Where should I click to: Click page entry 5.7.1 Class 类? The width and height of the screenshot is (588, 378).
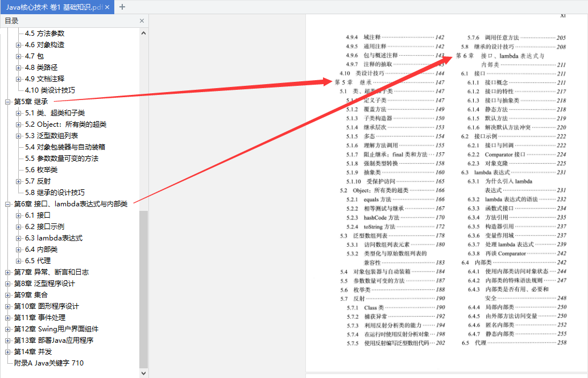tap(396, 308)
